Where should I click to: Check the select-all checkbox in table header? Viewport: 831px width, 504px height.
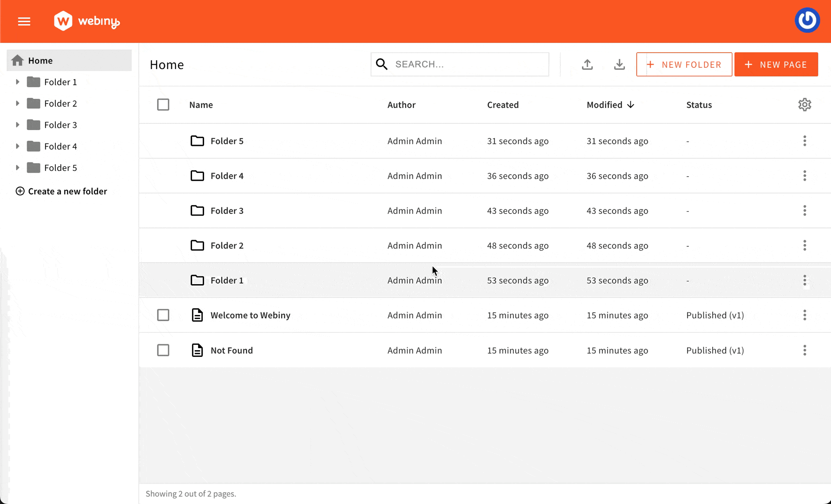click(163, 104)
